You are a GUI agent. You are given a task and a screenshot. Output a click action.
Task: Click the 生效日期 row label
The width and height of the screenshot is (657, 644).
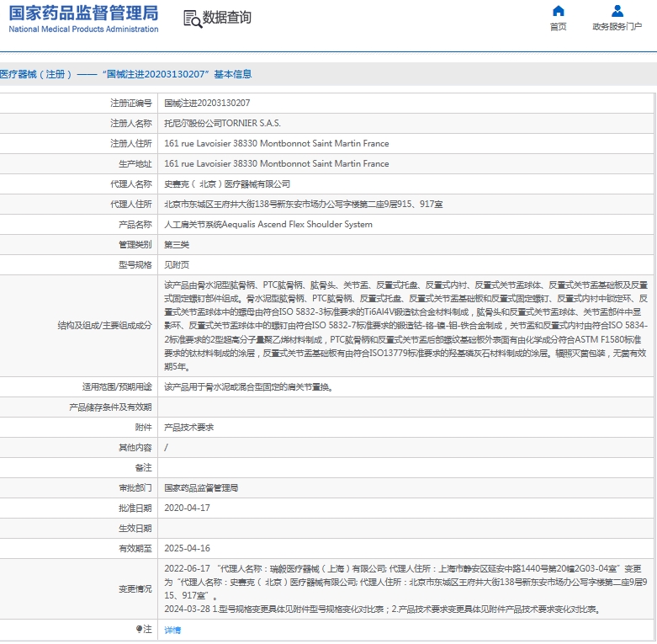[x=135, y=529]
